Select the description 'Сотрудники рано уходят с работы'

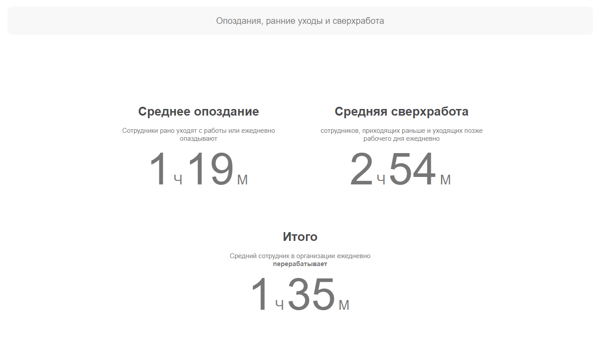click(174, 131)
